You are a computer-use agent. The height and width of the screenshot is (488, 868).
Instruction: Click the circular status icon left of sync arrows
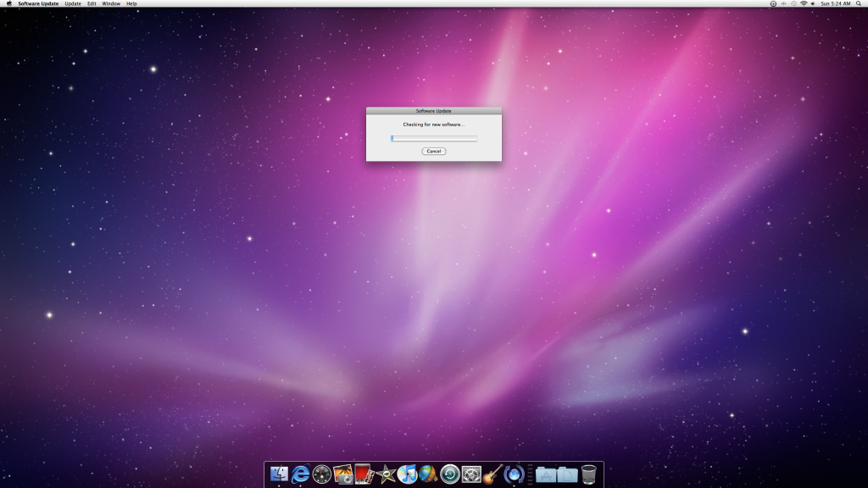(x=773, y=3)
